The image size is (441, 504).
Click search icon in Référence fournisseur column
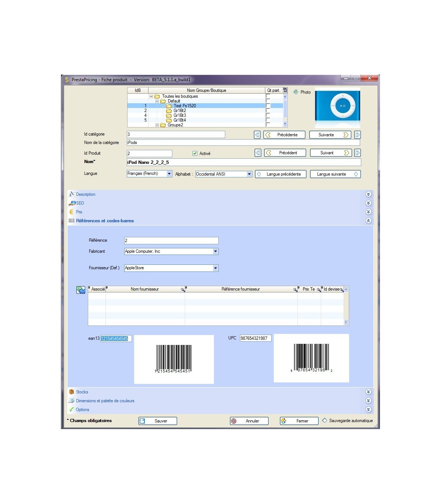coord(295,290)
